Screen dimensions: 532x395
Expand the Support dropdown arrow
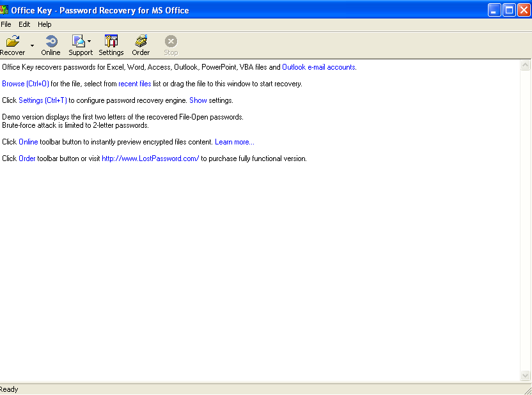90,42
